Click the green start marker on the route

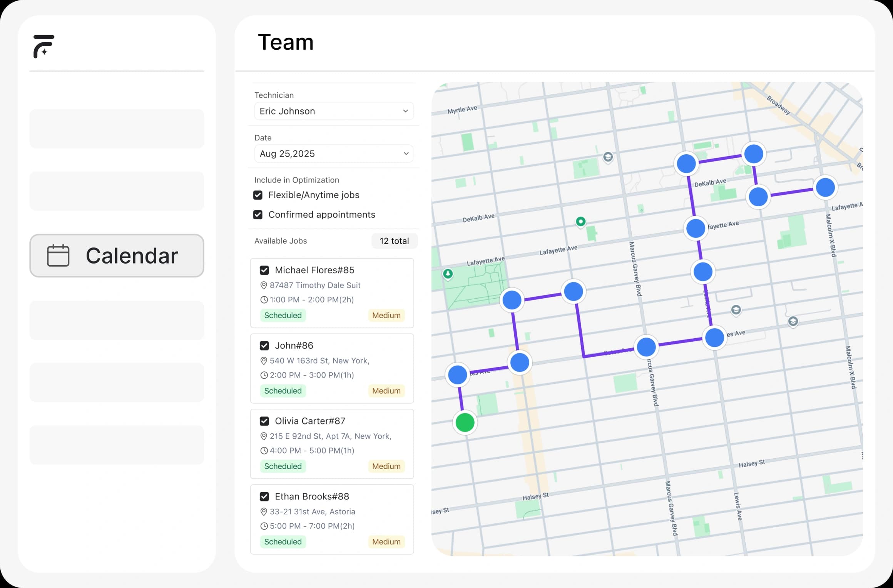coord(465,423)
